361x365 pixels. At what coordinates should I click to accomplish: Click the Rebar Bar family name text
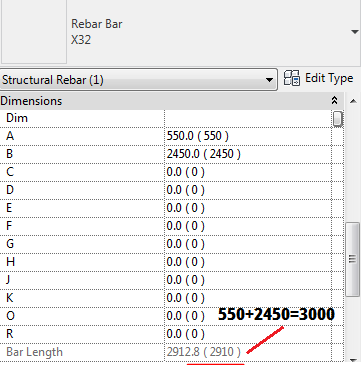click(x=97, y=24)
